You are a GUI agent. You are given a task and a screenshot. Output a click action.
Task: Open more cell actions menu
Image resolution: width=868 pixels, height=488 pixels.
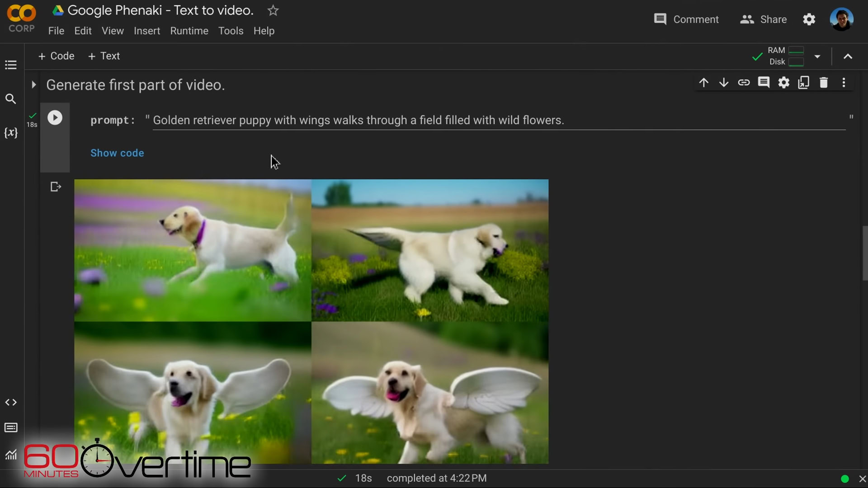click(844, 82)
